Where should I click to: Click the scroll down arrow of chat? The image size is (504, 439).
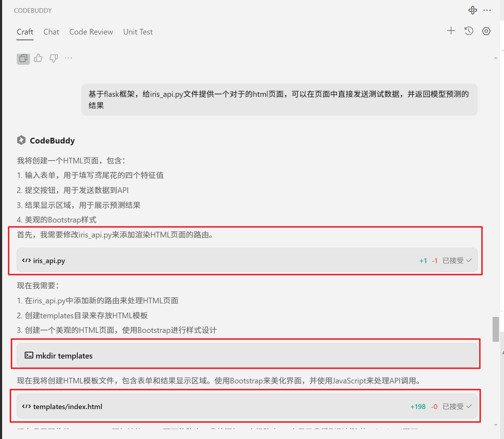[496, 425]
